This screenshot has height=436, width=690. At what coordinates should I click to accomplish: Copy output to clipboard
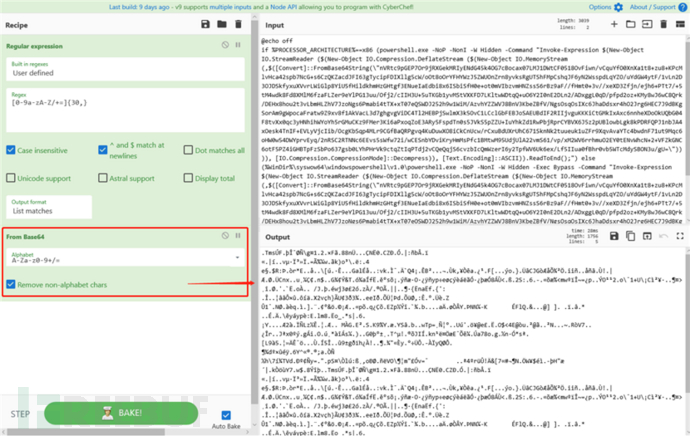coord(631,236)
